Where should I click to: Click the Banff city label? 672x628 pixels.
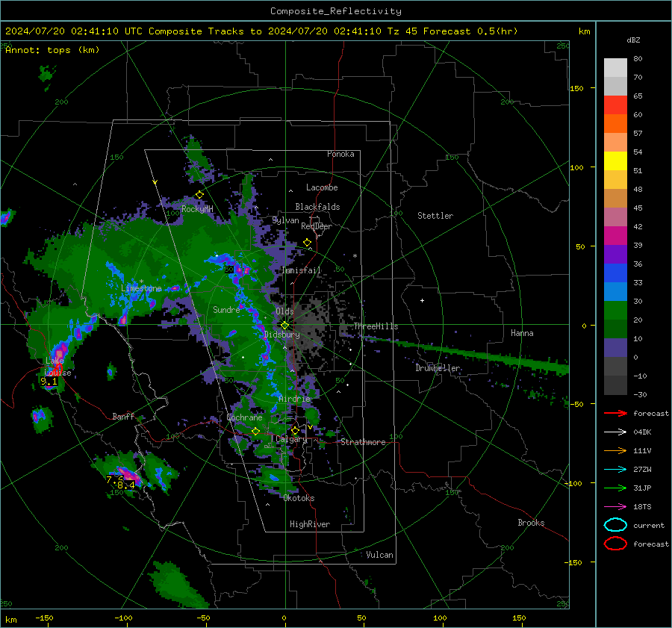point(123,417)
